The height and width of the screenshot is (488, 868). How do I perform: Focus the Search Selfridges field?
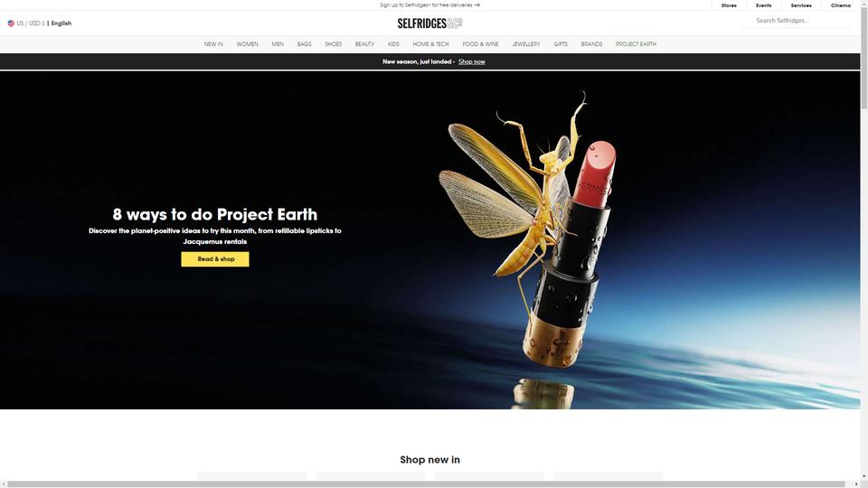797,21
